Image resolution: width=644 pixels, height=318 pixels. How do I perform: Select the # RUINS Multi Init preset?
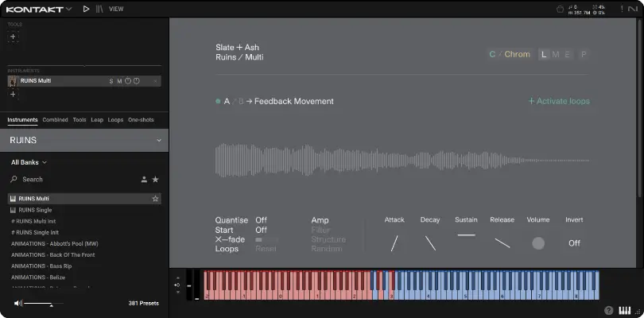point(84,221)
